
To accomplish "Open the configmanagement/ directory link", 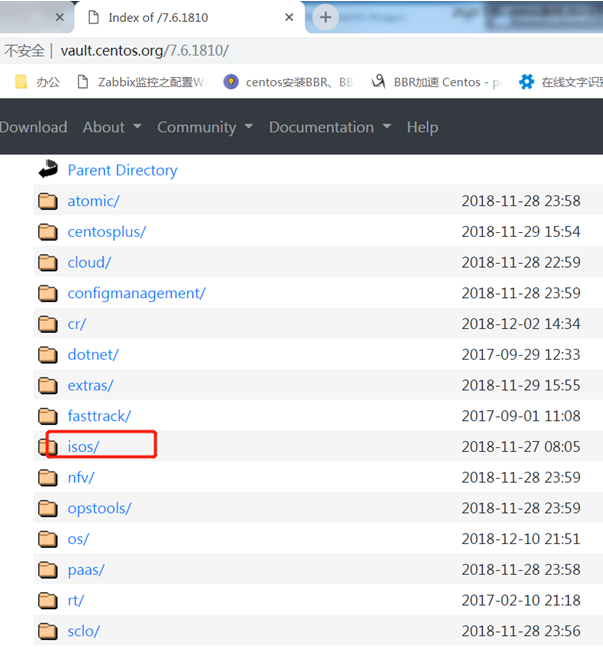I will pos(137,293).
